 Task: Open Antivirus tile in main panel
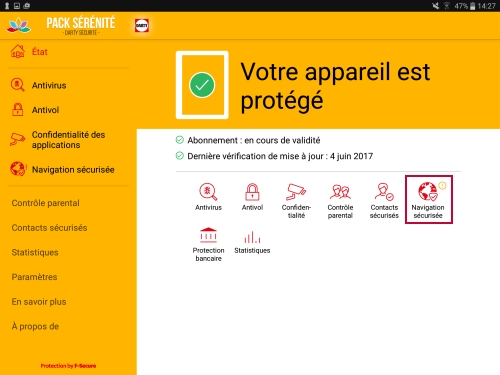pos(208,197)
